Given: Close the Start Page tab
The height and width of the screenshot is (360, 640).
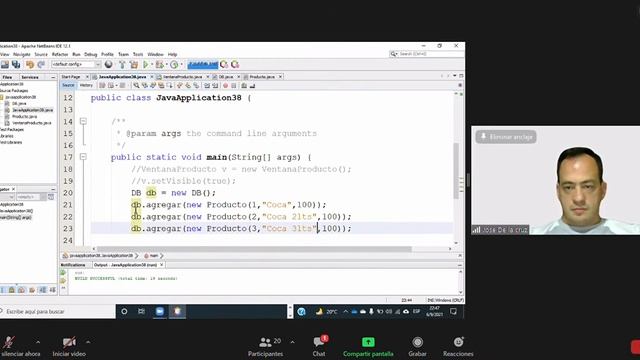Looking at the screenshot, I should [87, 77].
